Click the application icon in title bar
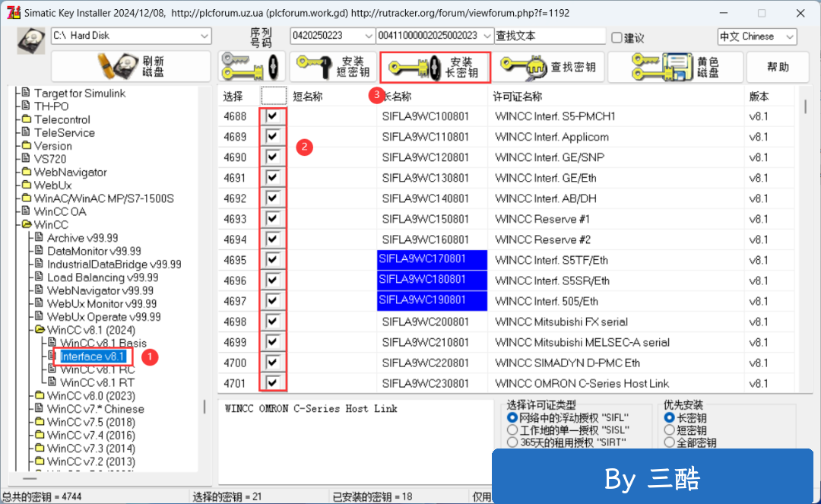This screenshot has height=504, width=821. tap(14, 13)
